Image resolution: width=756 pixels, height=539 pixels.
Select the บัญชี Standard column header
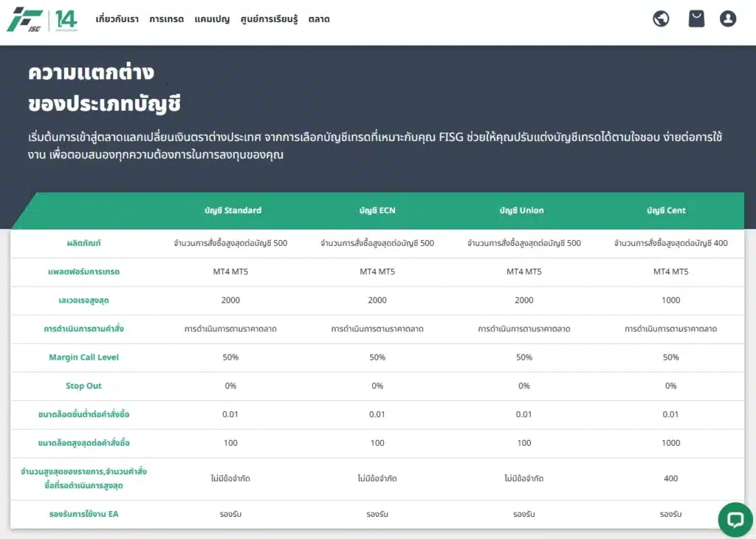[233, 210]
